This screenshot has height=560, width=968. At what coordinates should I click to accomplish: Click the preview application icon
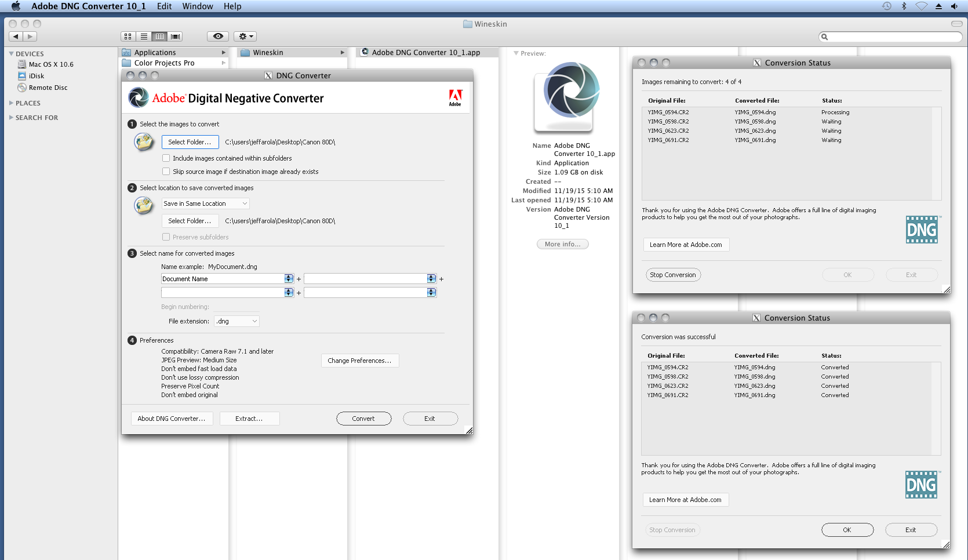click(x=567, y=97)
